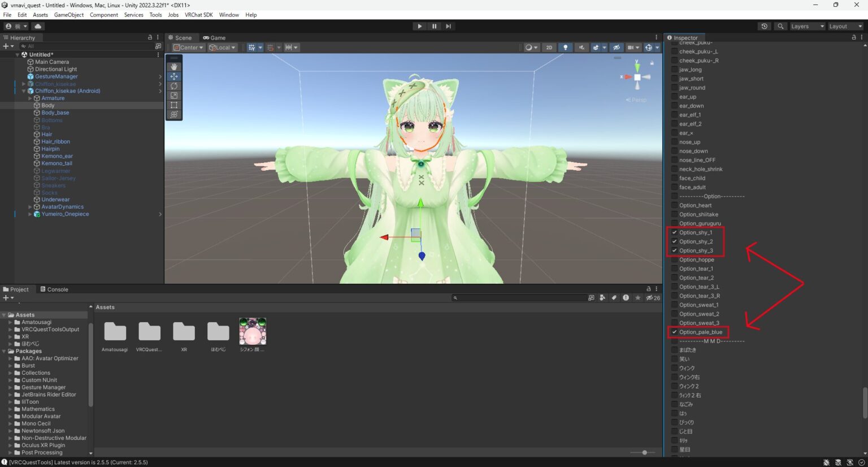Open the Center pivot dropdown
Viewport: 868px width, 467px height.
coord(188,47)
